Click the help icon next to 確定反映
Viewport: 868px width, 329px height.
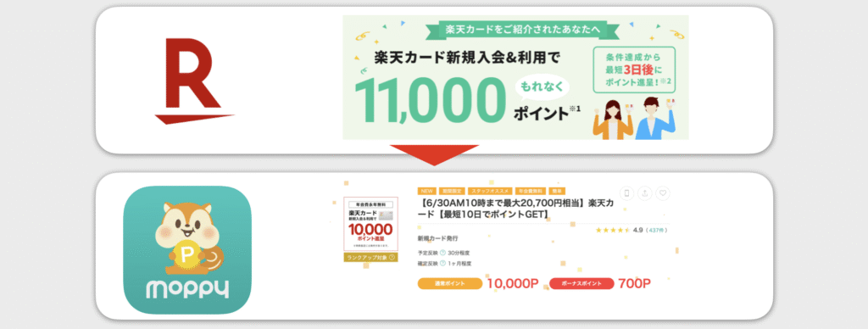point(442,264)
